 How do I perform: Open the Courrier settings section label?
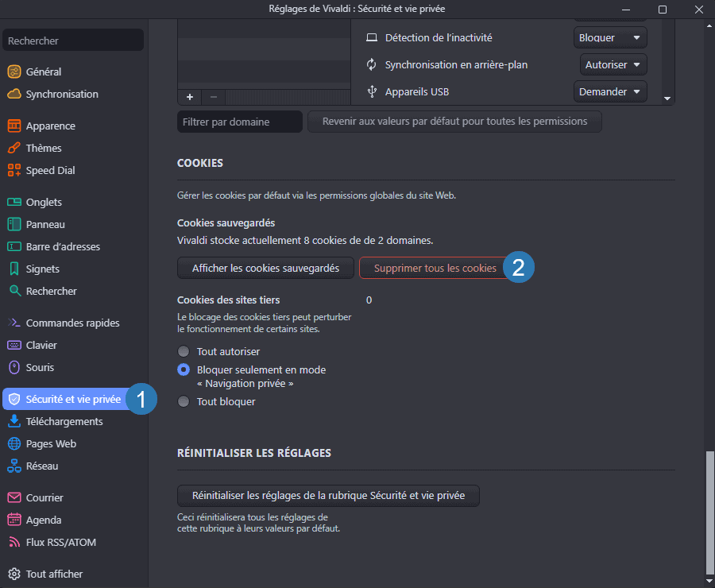point(44,497)
